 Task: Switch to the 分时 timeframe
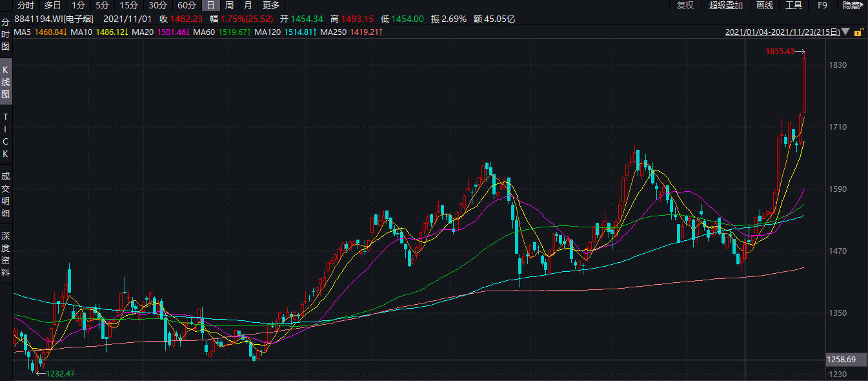tap(26, 5)
